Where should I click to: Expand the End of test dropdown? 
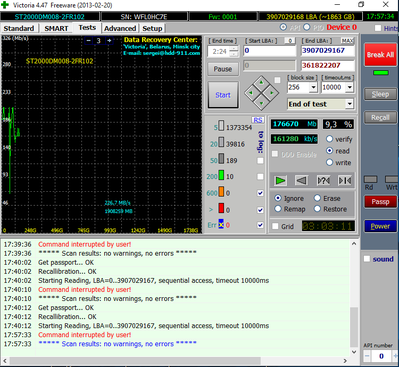pos(349,104)
